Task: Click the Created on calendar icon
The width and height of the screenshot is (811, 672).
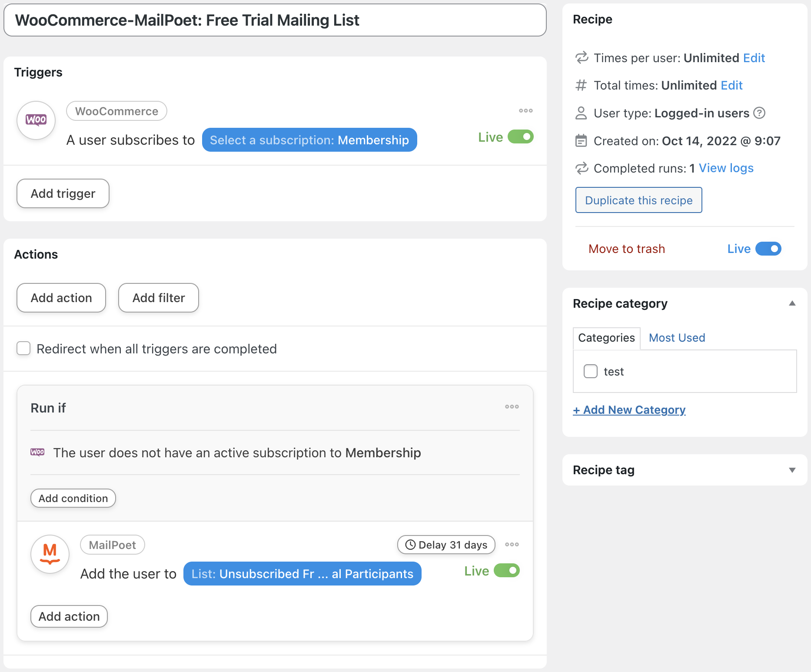Action: [581, 141]
